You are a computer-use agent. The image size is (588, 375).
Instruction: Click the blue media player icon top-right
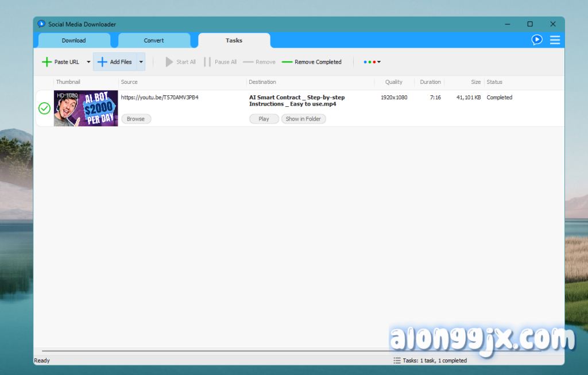coord(537,40)
